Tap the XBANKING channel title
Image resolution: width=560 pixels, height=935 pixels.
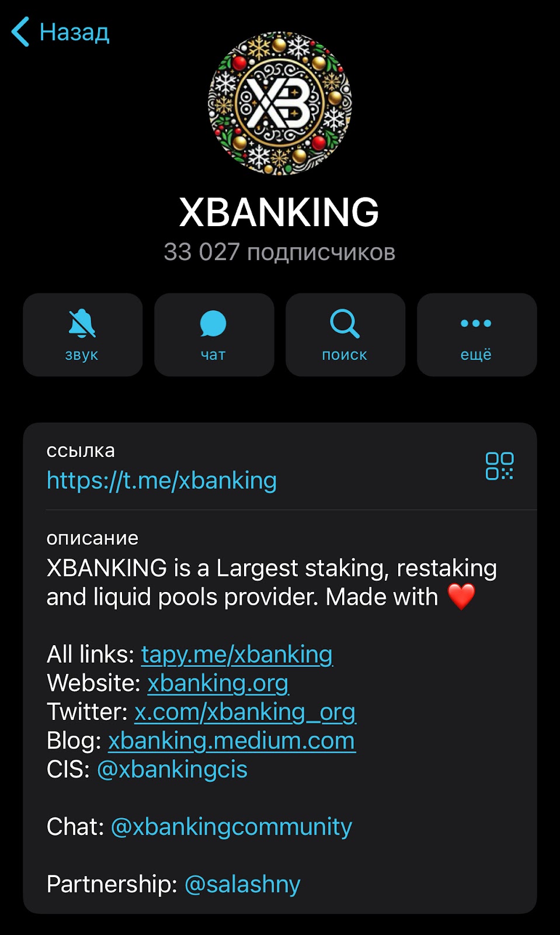point(280,212)
